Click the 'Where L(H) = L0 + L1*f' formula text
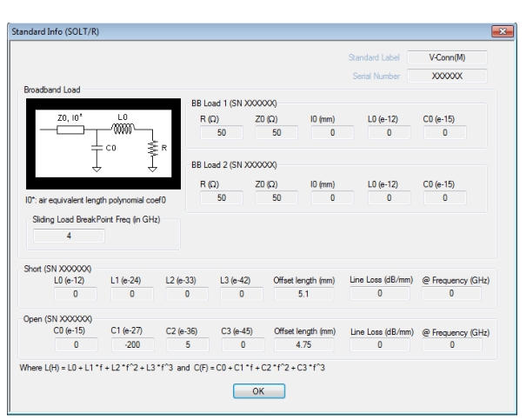The height and width of the screenshot is (420, 526). [x=172, y=368]
